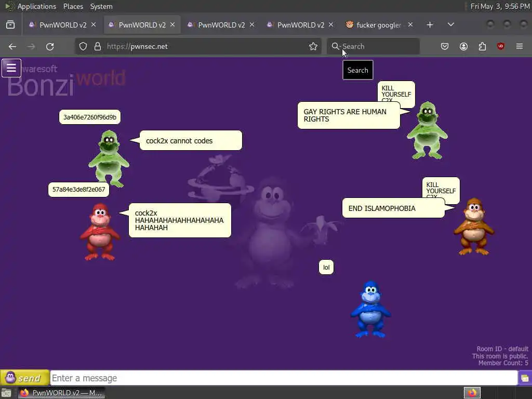532x399 pixels.
Task: Open a new browser tab
Action: point(430,25)
